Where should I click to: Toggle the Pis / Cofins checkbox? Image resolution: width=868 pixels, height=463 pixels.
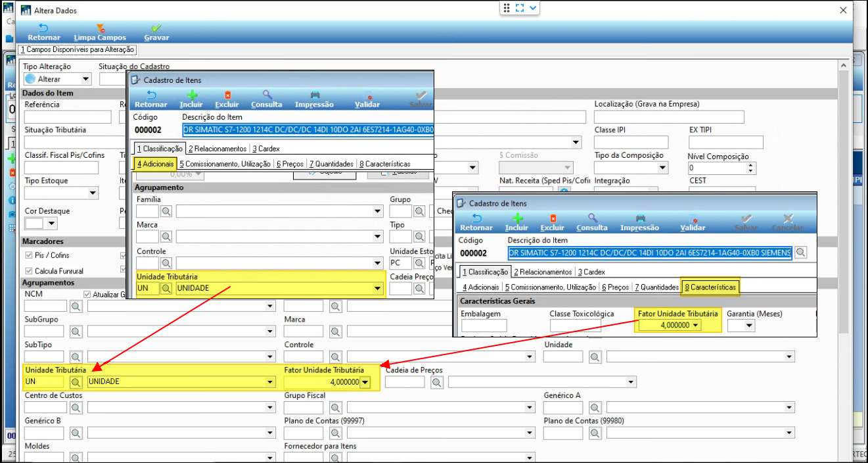coord(29,255)
